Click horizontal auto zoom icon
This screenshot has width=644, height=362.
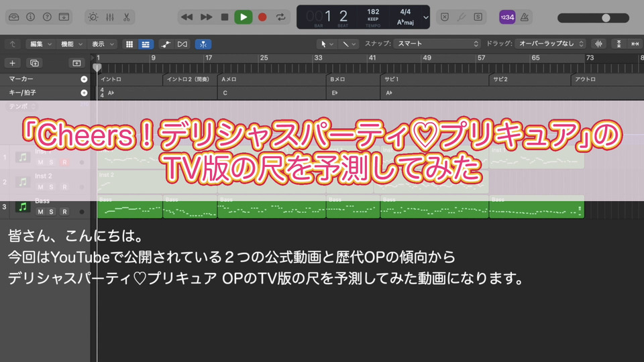[635, 44]
